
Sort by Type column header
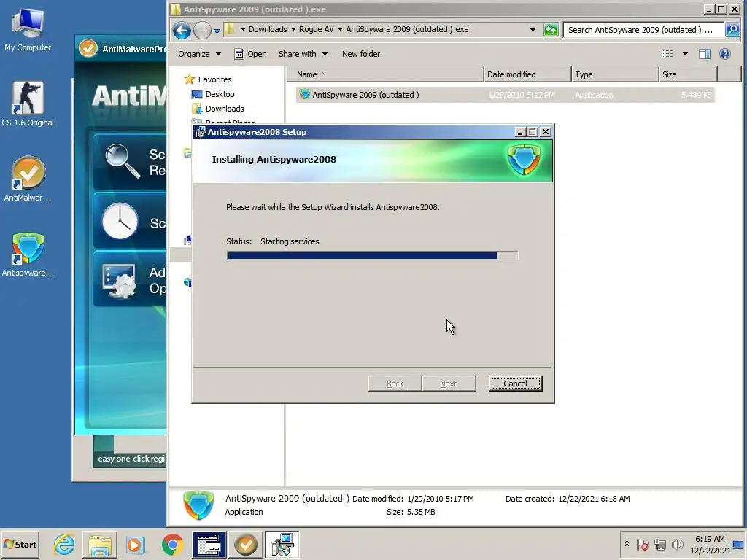pyautogui.click(x=615, y=74)
